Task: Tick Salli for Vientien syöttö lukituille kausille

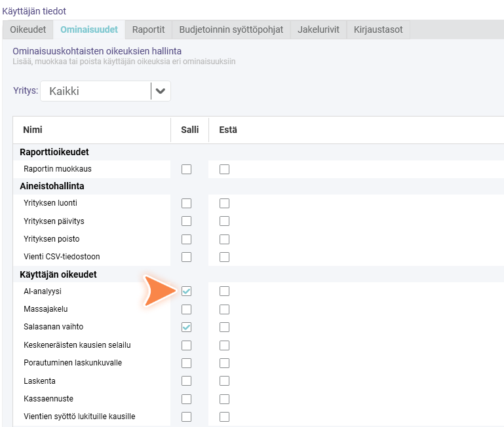Action: pyautogui.click(x=186, y=417)
